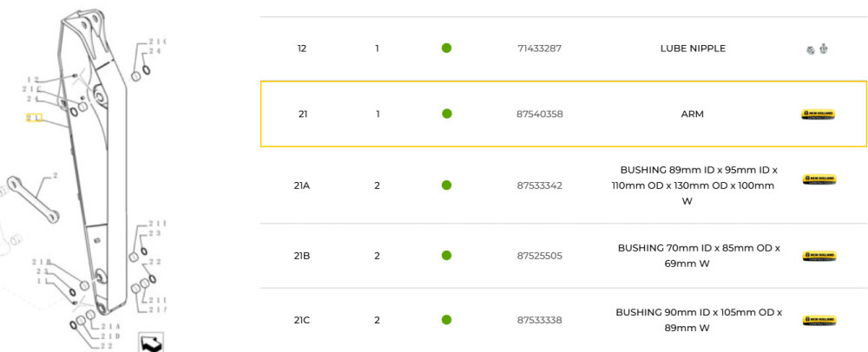Screen dimensions: 868x352
Task: Open part number 87540358
Action: [x=540, y=114]
